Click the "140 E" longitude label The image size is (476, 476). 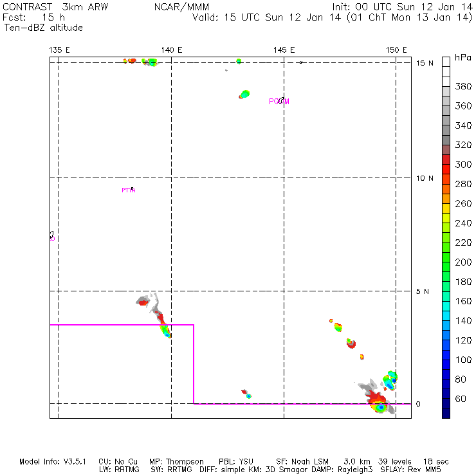172,50
